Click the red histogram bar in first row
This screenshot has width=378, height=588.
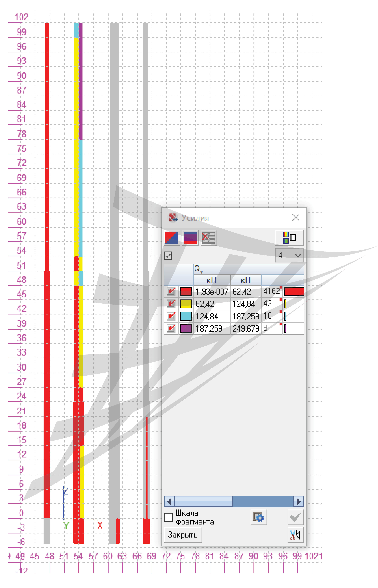[x=294, y=292]
